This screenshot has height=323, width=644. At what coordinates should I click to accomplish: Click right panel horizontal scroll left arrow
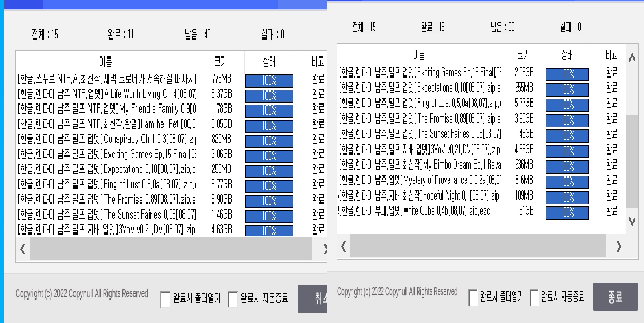coord(344,246)
